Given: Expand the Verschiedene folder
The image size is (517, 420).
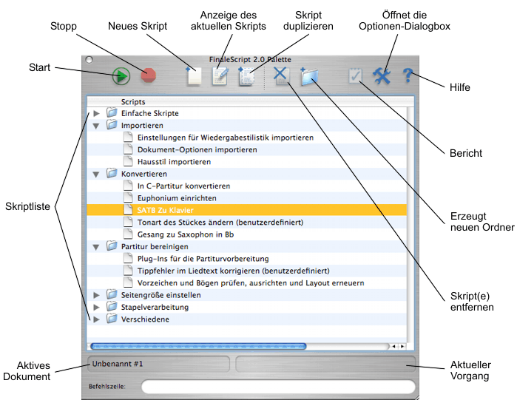Looking at the screenshot, I should [x=96, y=319].
